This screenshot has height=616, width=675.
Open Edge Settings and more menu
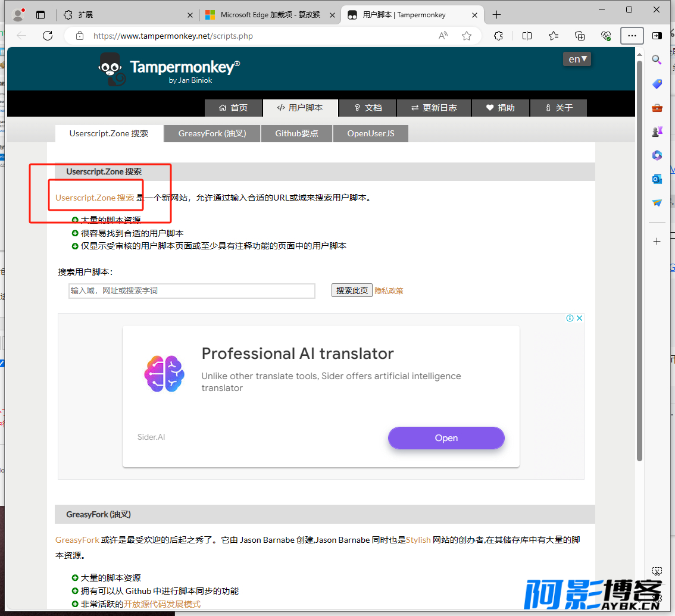coord(632,36)
